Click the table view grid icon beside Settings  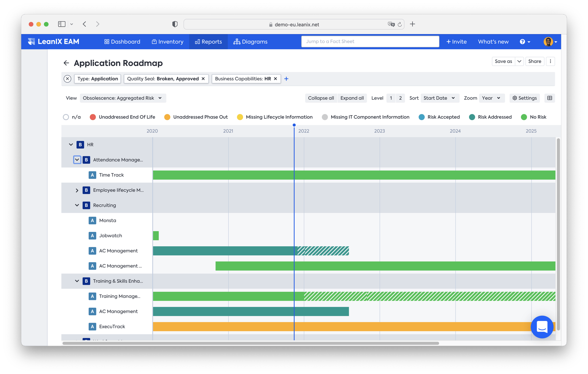[x=549, y=98]
